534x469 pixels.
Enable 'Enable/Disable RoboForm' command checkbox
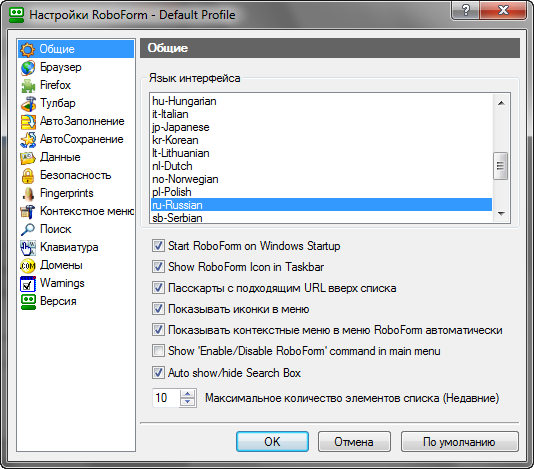158,351
